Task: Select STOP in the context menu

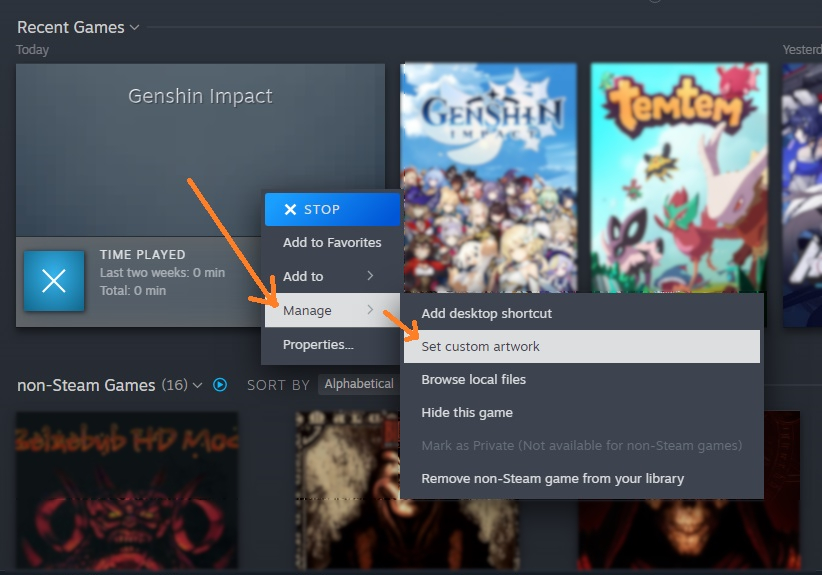Action: pos(332,210)
